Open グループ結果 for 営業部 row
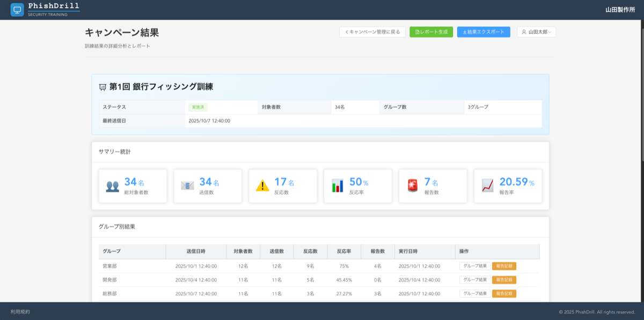Image resolution: width=644 pixels, height=320 pixels. coord(474,265)
